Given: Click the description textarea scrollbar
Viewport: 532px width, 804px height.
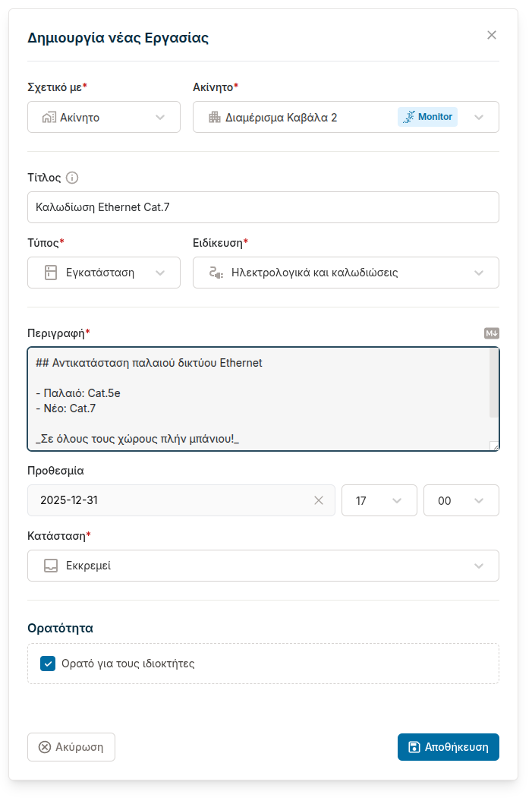Looking at the screenshot, I should (493, 383).
